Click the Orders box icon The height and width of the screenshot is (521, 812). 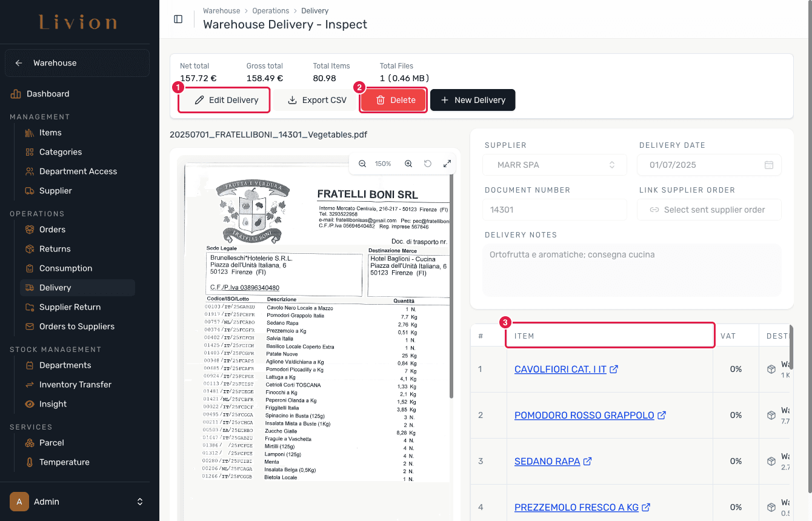(x=29, y=230)
